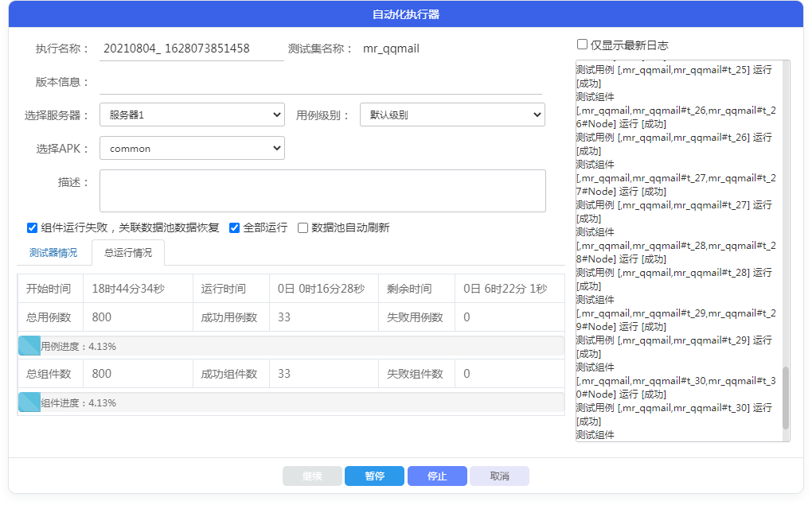812x509 pixels.
Task: Enable 数据池自动刷新 checkbox
Action: click(x=303, y=227)
